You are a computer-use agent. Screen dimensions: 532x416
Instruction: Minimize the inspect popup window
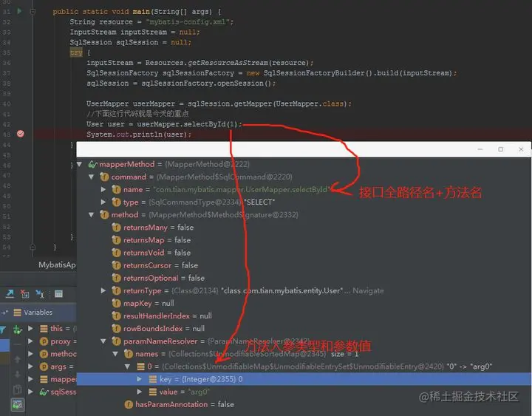(x=480, y=149)
